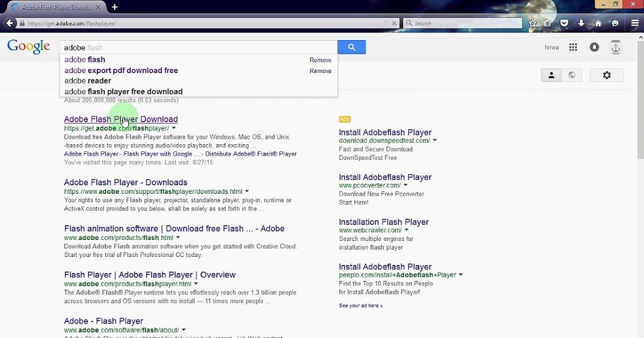Click 'See your ad here' link
Screen dimensions: 644x338
361,306
